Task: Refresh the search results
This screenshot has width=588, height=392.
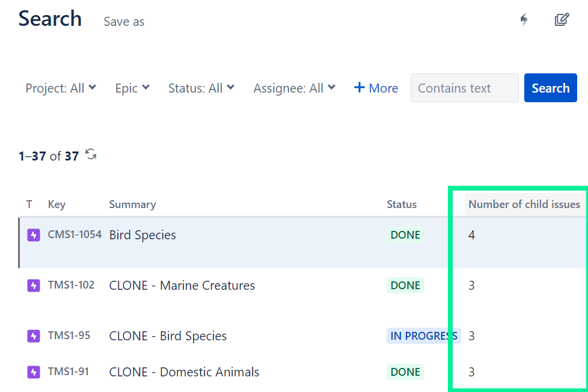Action: 90,155
